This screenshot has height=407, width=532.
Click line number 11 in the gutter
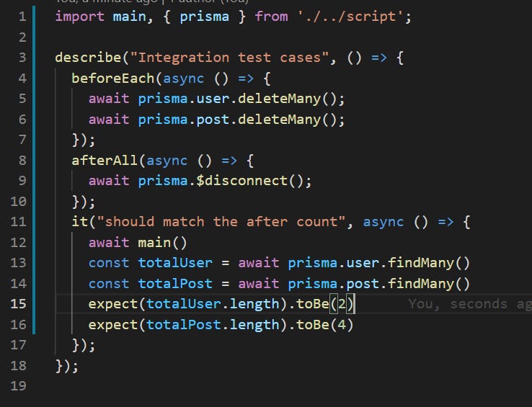(18, 222)
